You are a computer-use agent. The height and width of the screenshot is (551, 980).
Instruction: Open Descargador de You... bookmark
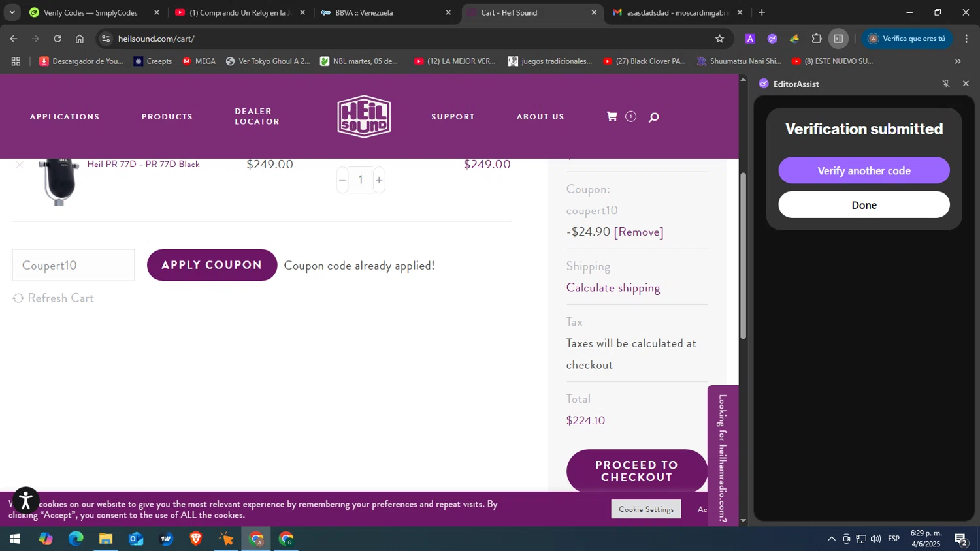click(x=81, y=61)
